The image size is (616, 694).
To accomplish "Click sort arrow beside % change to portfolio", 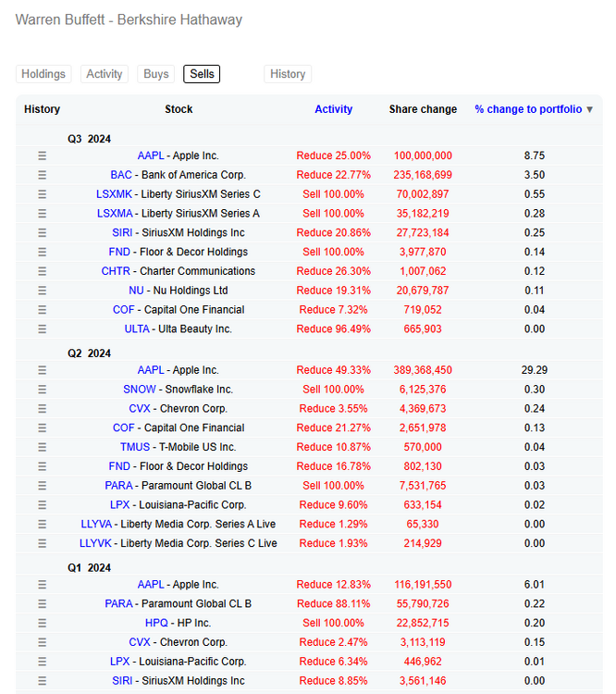I will [x=589, y=110].
